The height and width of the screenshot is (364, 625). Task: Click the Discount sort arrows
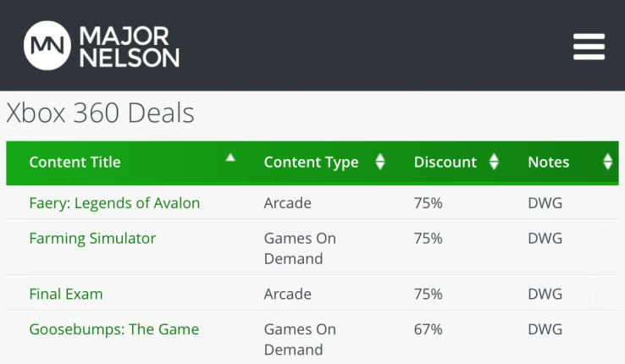tap(494, 162)
